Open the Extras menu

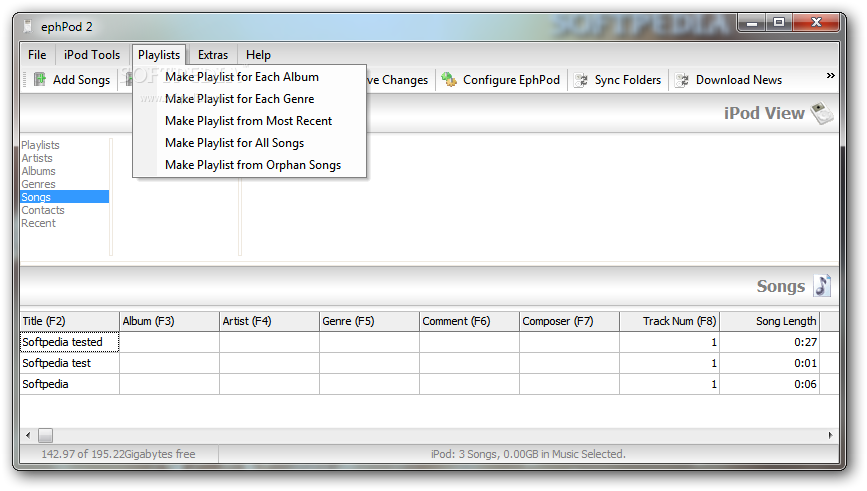pyautogui.click(x=213, y=55)
